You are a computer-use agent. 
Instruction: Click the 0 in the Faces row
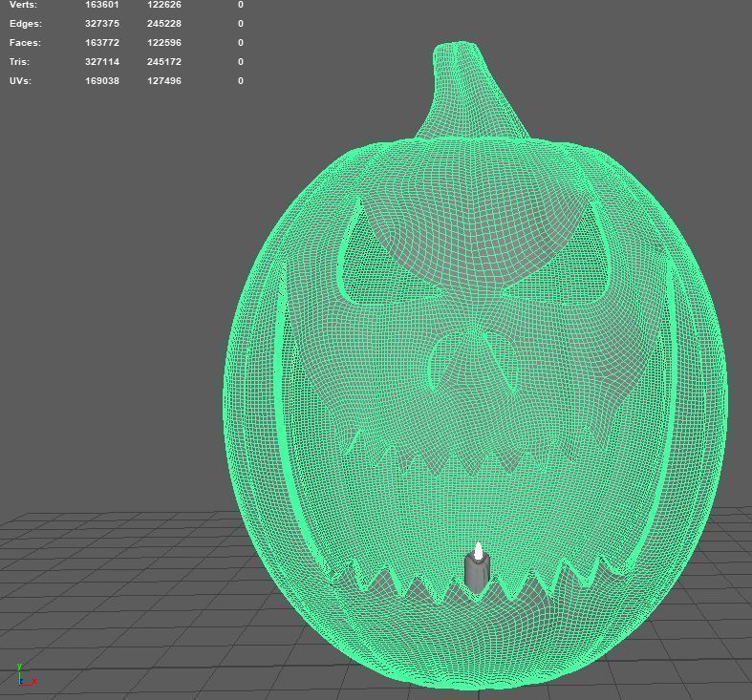241,43
